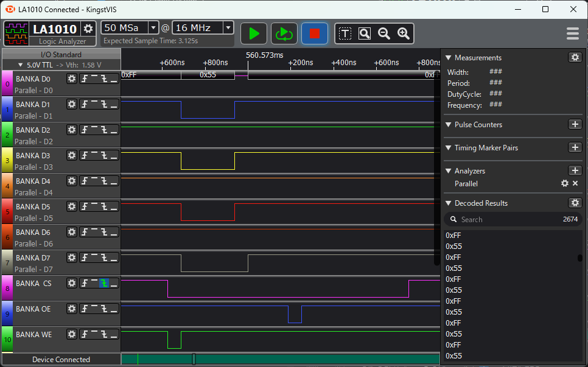Click the zoom-to-fit magnifier icon
This screenshot has height=367, width=588.
pyautogui.click(x=365, y=33)
